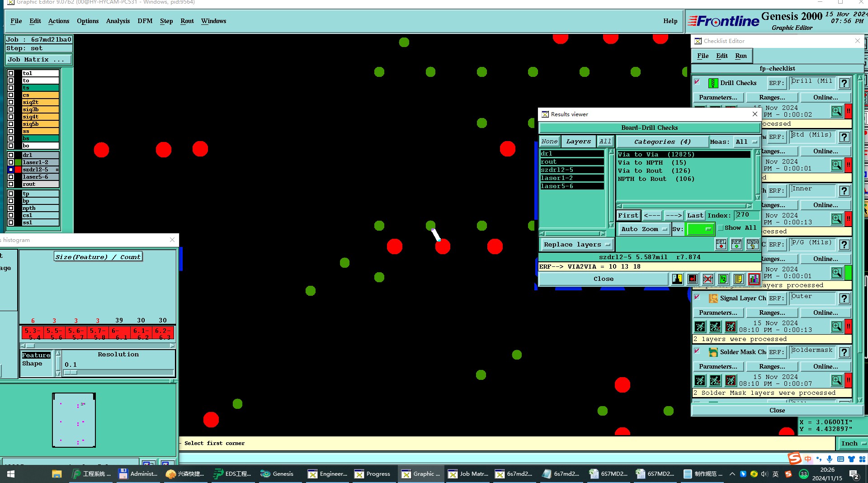
Task: Click the histogram icon in Results viewer
Action: 754,279
